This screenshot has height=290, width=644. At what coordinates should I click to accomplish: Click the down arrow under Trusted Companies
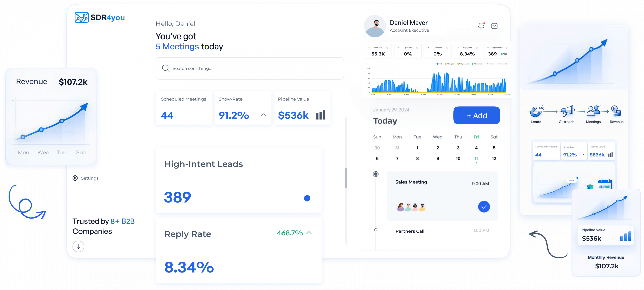point(78,246)
